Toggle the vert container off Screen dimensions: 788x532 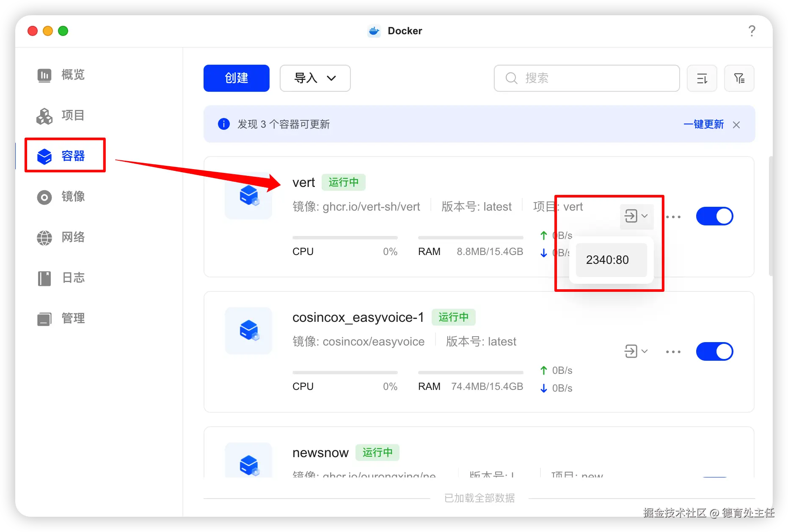click(x=715, y=216)
